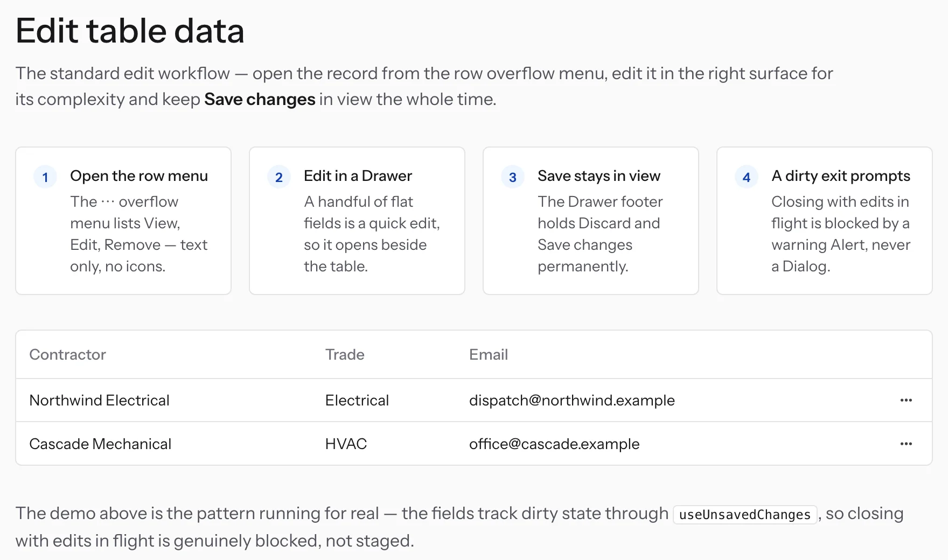This screenshot has width=948, height=560.
Task: Click the bold 'Save changes' text in intro
Action: 260,99
